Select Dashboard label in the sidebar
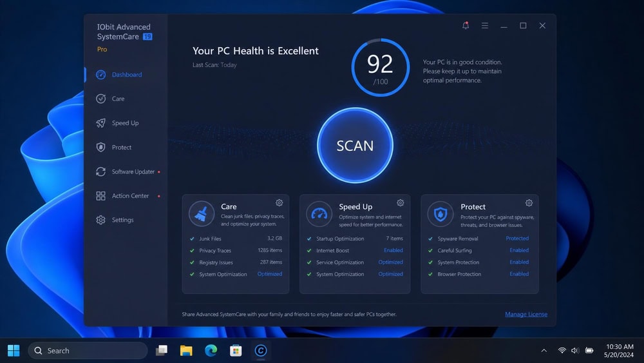The image size is (644, 363). tap(127, 74)
